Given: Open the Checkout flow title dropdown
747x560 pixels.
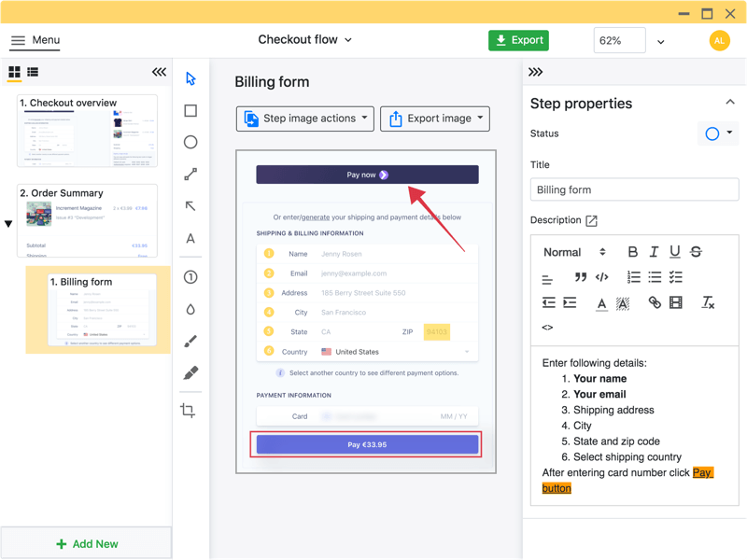Looking at the screenshot, I should click(305, 39).
